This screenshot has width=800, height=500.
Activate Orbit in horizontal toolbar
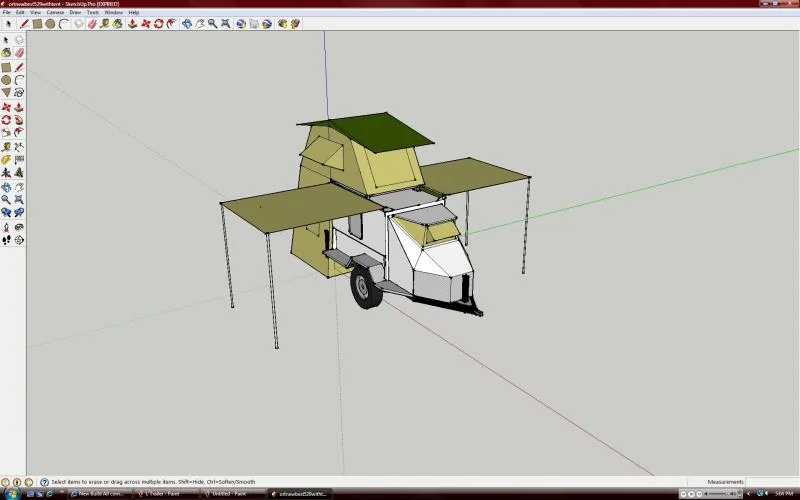click(187, 24)
